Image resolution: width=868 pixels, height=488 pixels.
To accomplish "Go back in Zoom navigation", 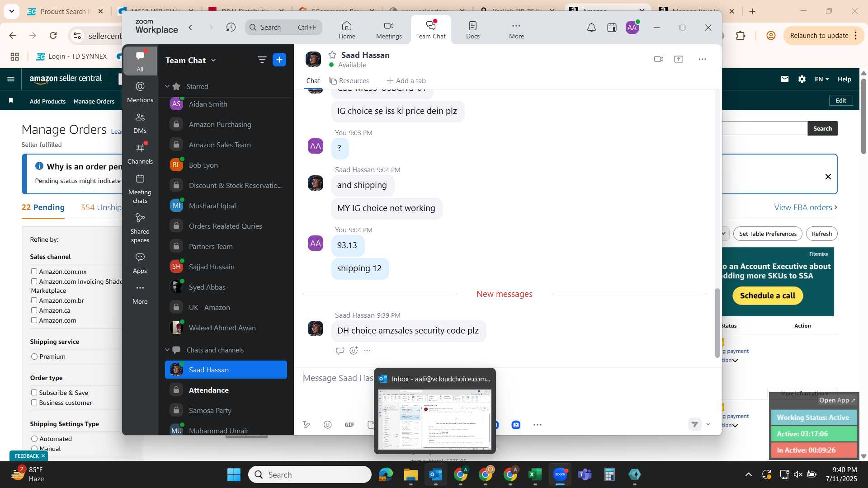I will point(191,28).
